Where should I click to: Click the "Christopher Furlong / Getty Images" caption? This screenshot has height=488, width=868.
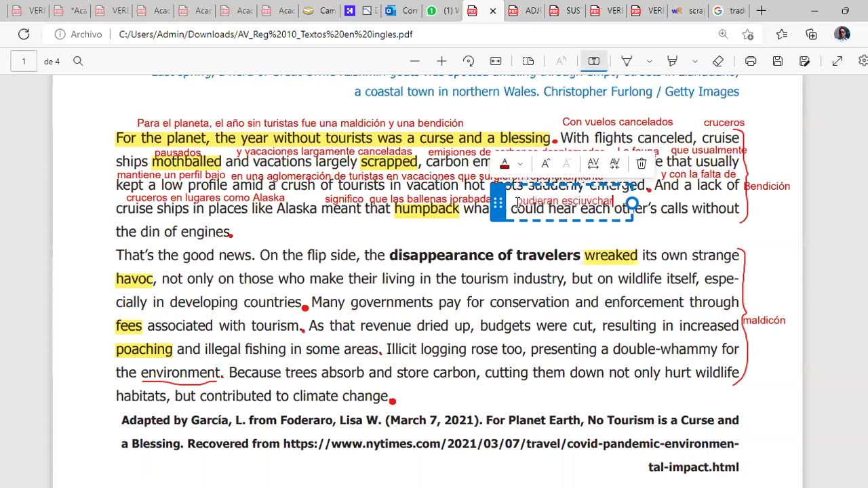tap(641, 91)
